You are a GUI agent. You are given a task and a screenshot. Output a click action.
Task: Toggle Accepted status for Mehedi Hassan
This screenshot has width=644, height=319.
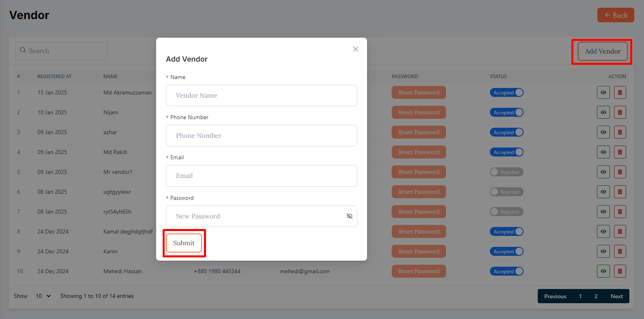click(x=507, y=272)
